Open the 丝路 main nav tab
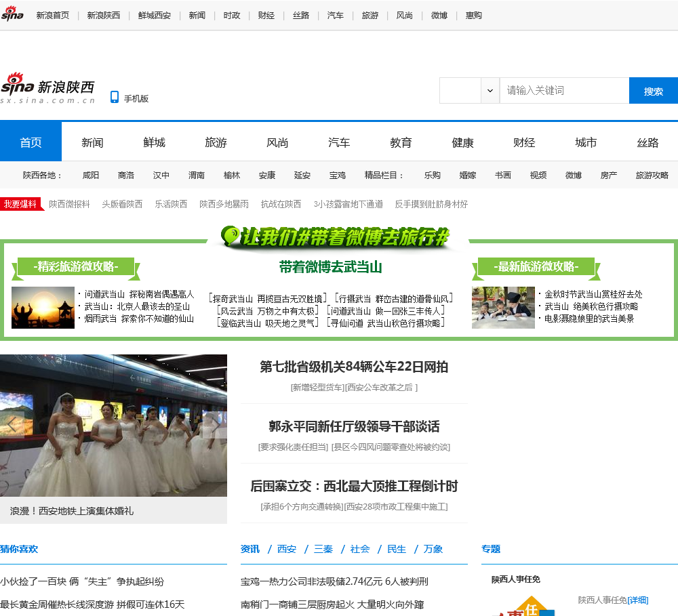Screen dimensions: 678x616 (x=647, y=142)
